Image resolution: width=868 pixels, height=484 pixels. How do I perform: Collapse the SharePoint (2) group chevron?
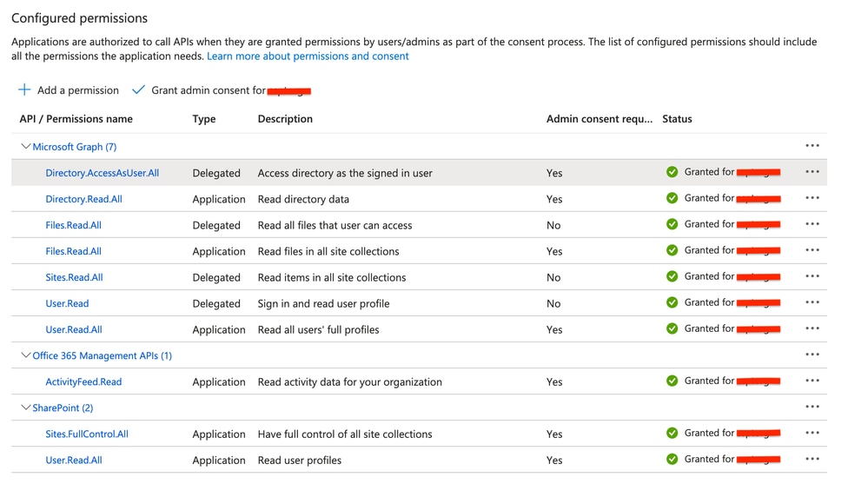coord(25,407)
